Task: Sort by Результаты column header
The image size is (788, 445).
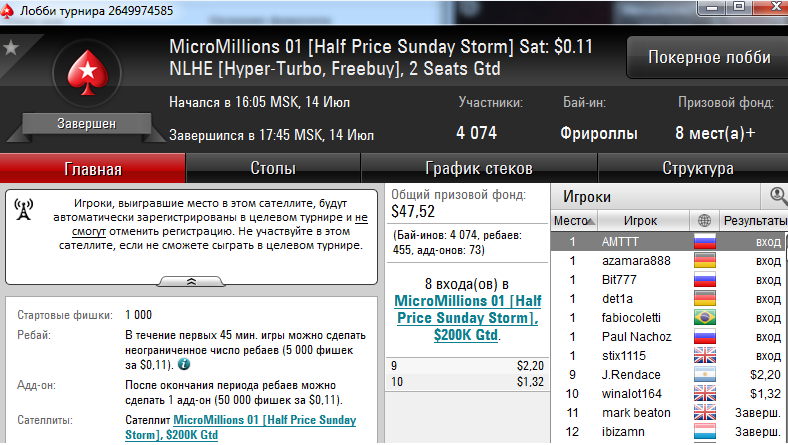Action: (754, 220)
